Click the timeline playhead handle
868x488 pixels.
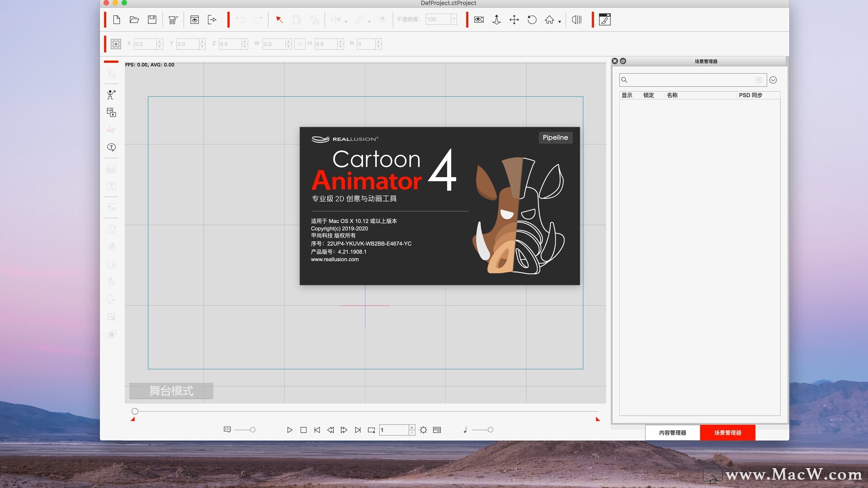pyautogui.click(x=135, y=411)
